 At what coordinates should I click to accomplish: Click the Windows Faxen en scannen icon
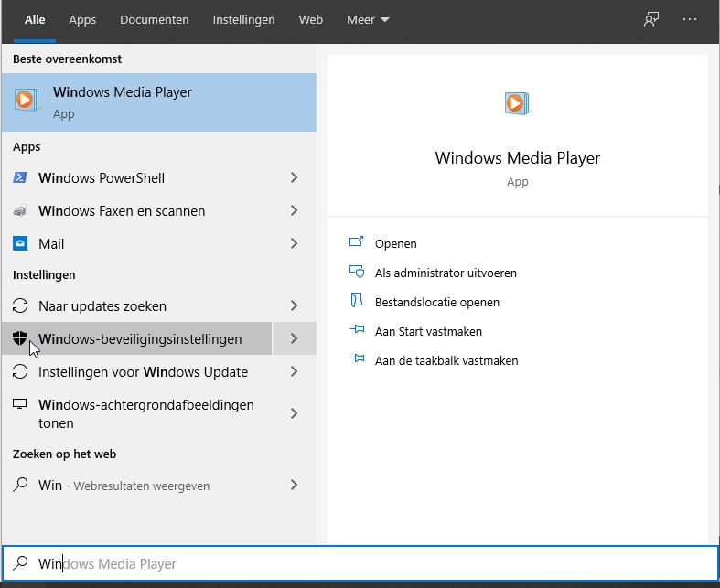click(x=20, y=211)
